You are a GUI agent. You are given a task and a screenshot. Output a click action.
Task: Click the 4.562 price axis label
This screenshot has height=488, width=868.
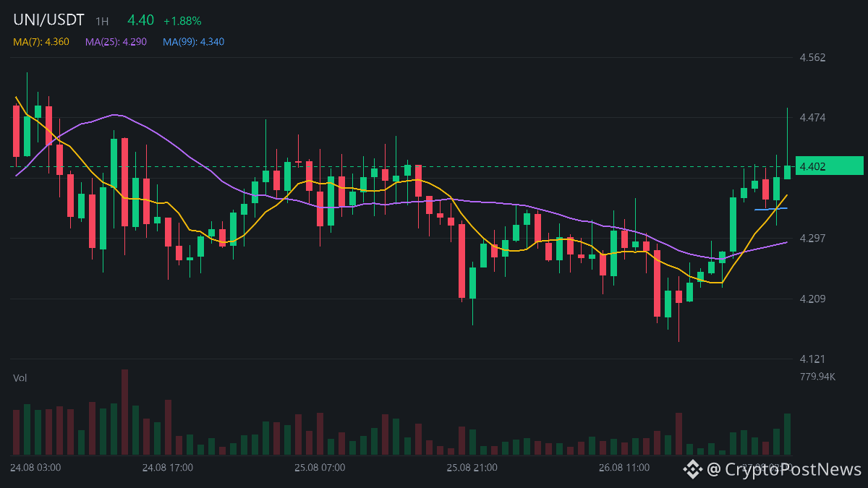tap(812, 57)
